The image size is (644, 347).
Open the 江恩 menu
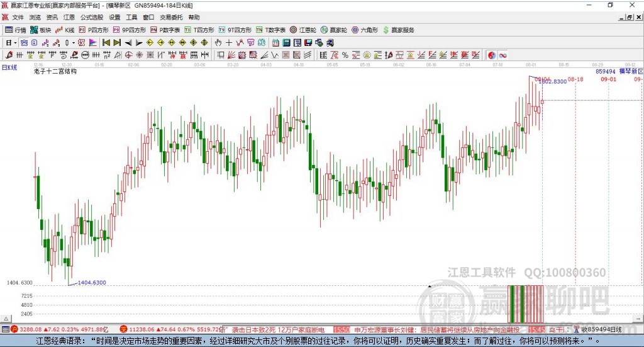click(x=69, y=18)
